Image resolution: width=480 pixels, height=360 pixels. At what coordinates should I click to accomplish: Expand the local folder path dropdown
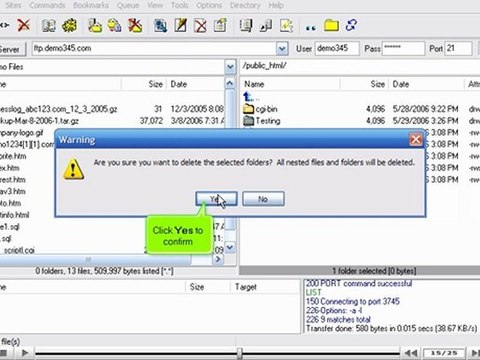click(230, 67)
